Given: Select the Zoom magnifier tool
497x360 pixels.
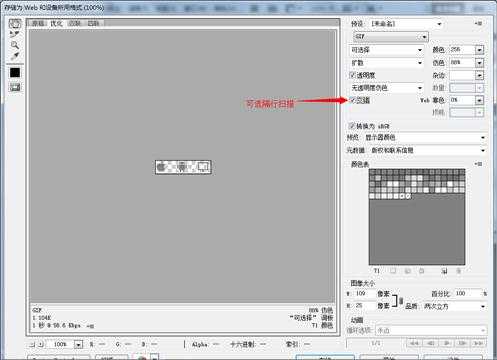Looking at the screenshot, I should (x=15, y=45).
